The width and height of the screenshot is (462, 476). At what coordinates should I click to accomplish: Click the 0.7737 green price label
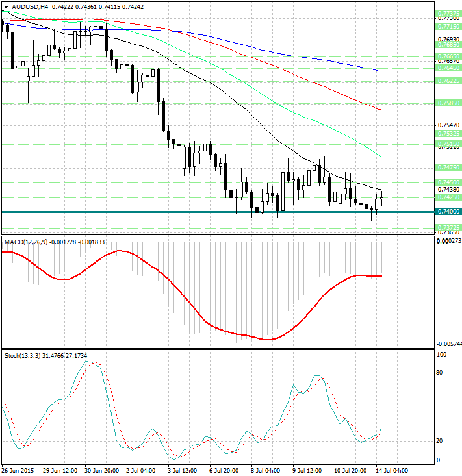coord(448,14)
